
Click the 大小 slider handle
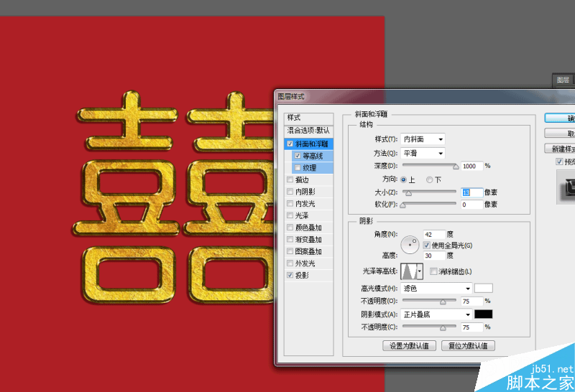(x=408, y=193)
